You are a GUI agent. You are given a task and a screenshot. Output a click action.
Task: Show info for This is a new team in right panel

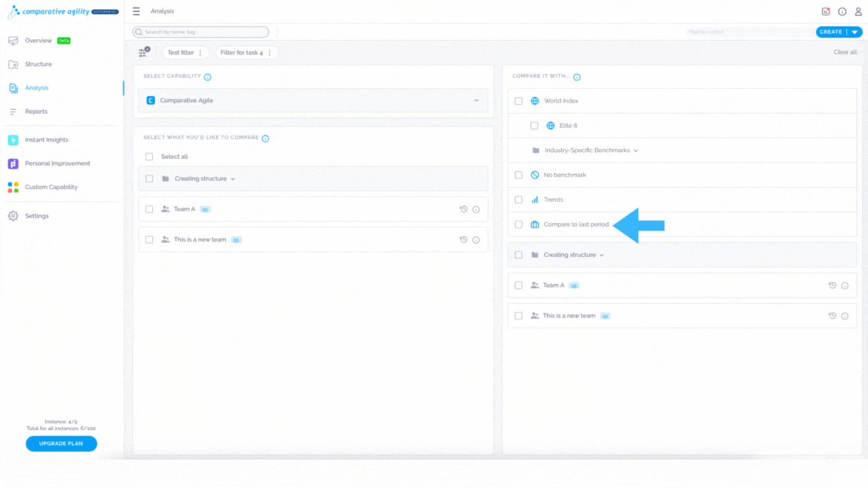(845, 316)
